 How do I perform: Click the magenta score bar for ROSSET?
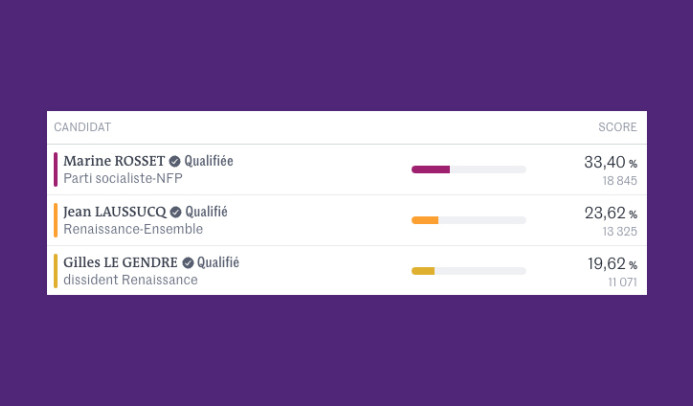click(431, 169)
